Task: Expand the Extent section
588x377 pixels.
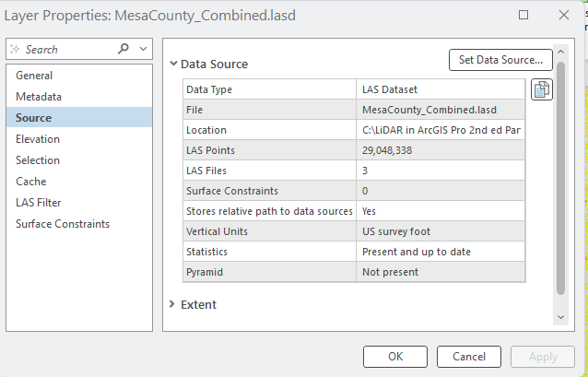Action: tap(172, 304)
